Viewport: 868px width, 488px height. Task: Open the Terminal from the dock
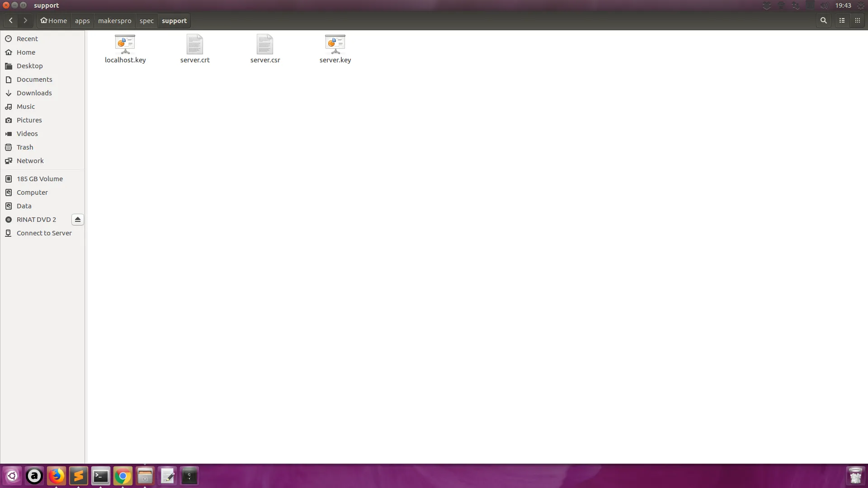[100, 476]
